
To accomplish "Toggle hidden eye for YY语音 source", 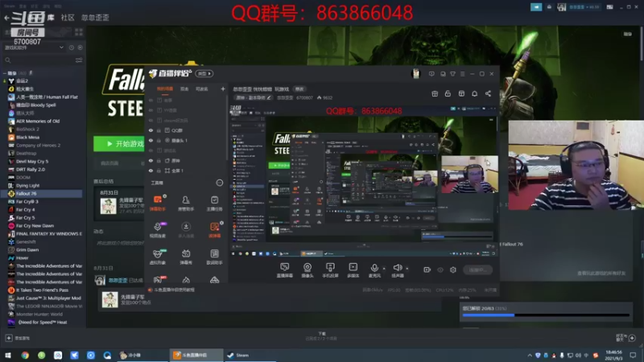I will 151,110.
